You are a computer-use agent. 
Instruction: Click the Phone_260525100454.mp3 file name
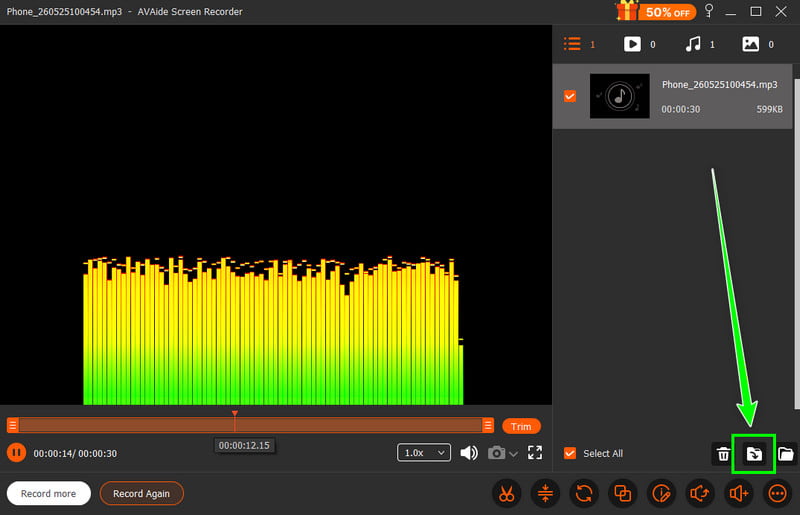pos(719,85)
